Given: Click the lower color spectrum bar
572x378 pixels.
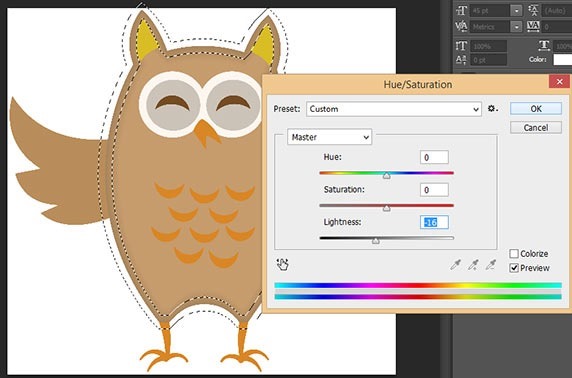Looking at the screenshot, I should (418, 297).
